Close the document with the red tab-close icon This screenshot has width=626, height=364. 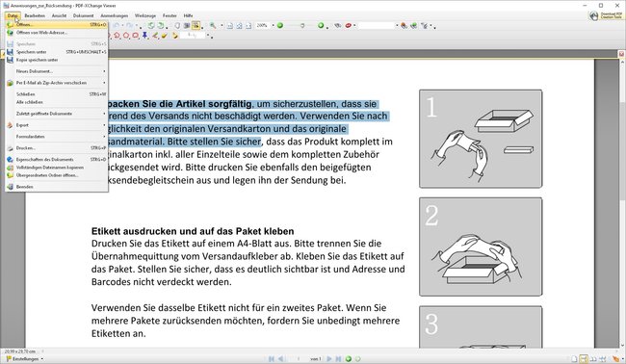pos(621,54)
